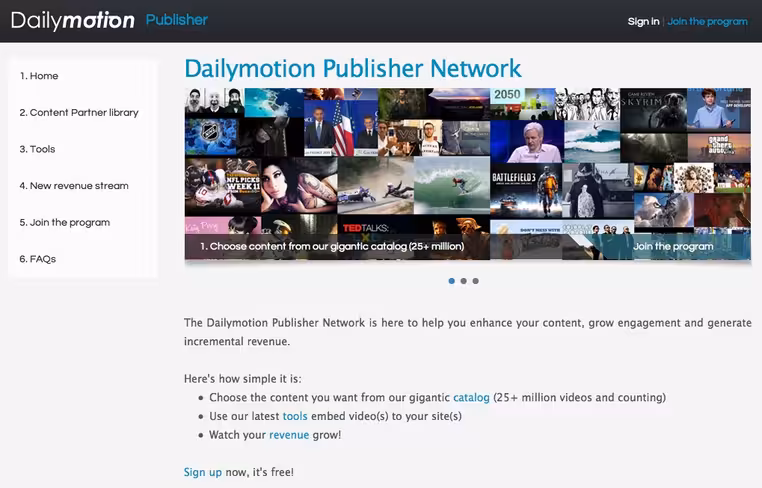Follow the revenue link in list
Viewport: 762px width, 488px height.
click(289, 435)
